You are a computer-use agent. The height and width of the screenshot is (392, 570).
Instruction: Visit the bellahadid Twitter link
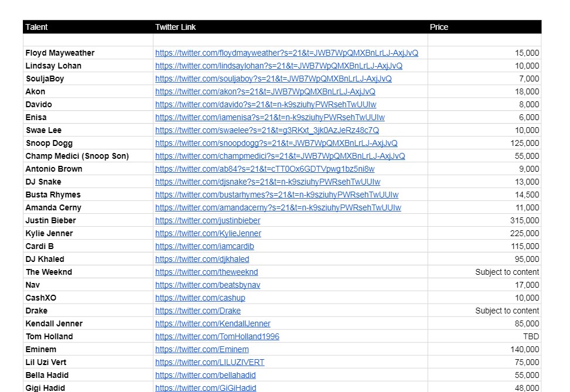coord(206,376)
